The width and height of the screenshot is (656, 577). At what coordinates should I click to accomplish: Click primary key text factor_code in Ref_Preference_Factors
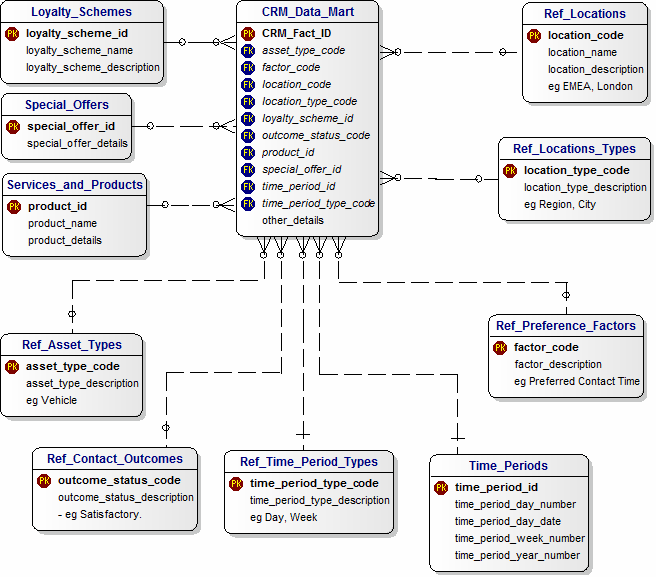546,348
